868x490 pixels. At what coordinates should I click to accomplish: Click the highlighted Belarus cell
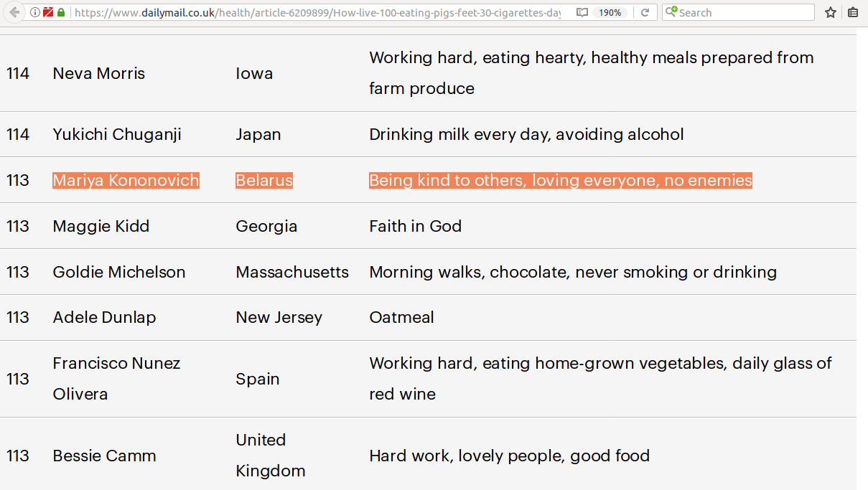click(x=264, y=180)
